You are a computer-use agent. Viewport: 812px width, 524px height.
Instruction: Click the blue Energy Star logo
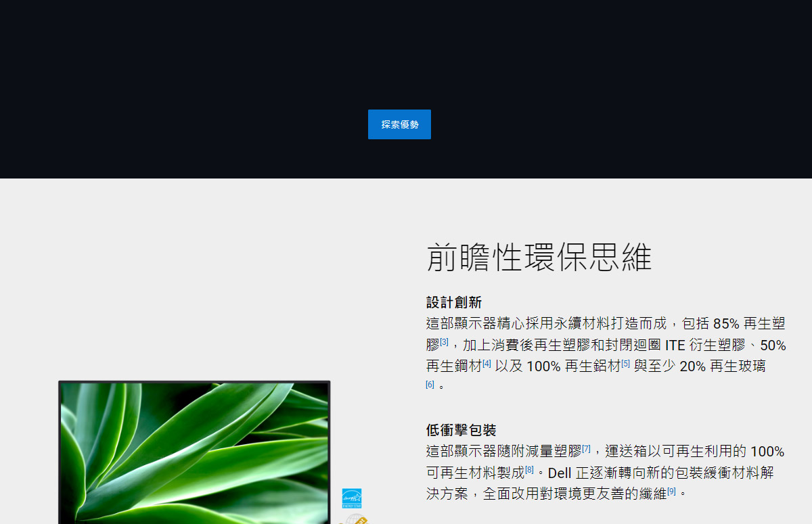[x=351, y=498]
